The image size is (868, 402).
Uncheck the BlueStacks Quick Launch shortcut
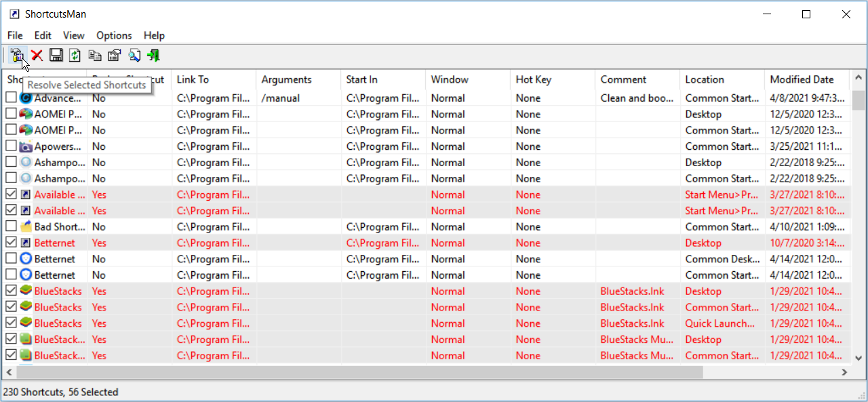pos(12,323)
